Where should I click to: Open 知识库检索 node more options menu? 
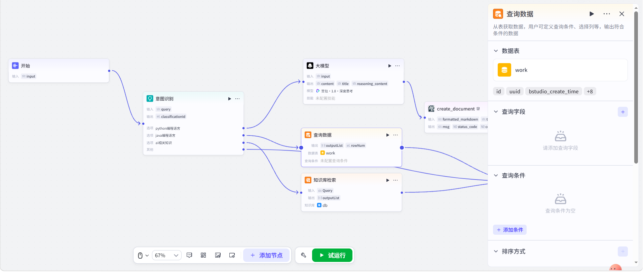[395, 180]
